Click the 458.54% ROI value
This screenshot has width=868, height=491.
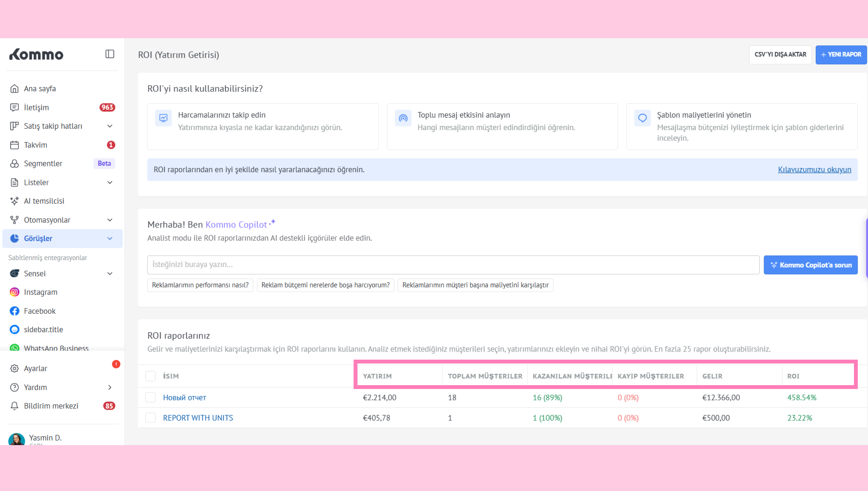pyautogui.click(x=802, y=398)
